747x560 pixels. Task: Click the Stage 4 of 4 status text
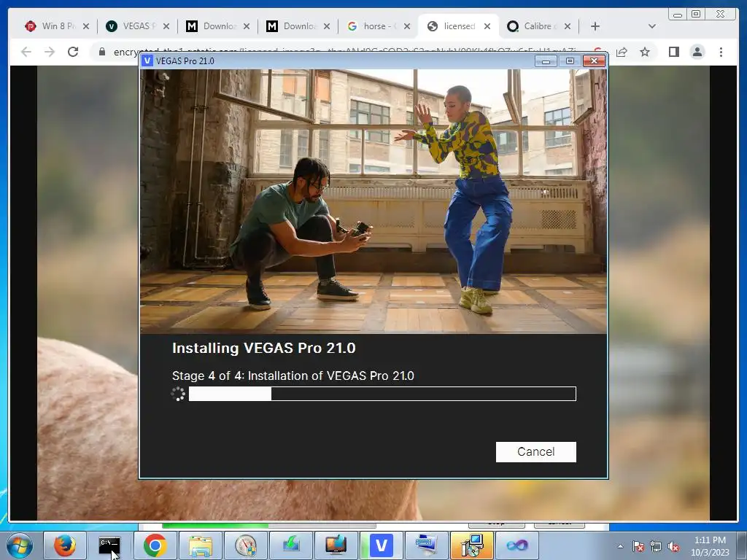293,376
